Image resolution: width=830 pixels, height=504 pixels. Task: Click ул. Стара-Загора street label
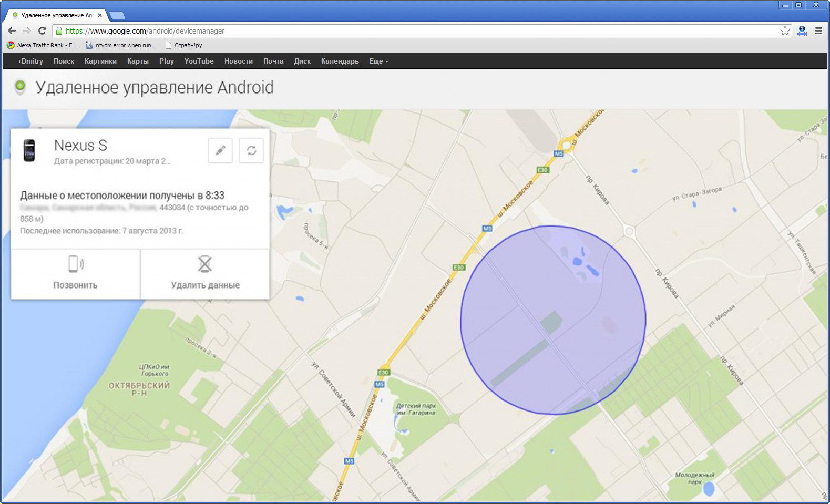point(697,194)
